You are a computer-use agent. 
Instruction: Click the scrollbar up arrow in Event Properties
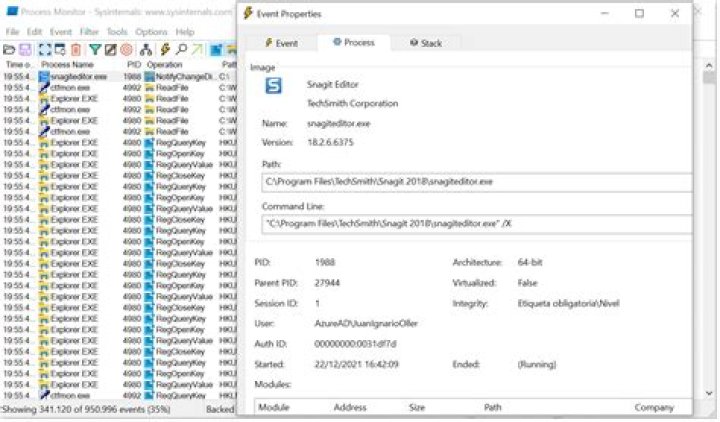[709, 66]
